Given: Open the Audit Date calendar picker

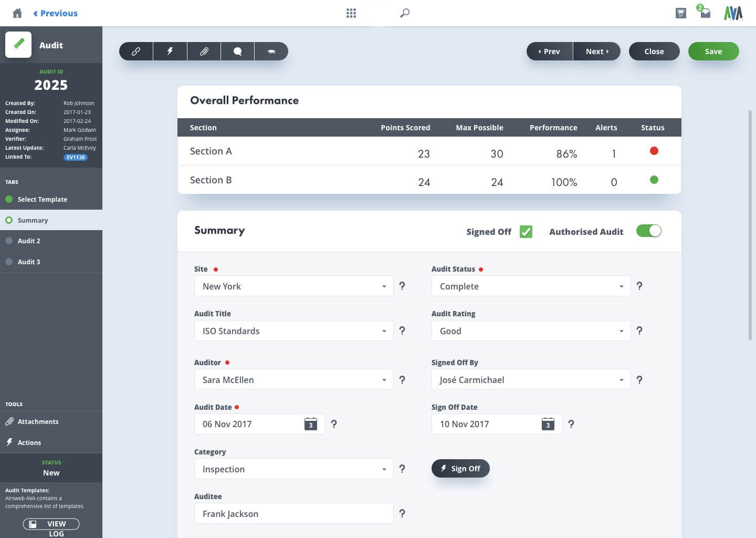Looking at the screenshot, I should [x=311, y=424].
